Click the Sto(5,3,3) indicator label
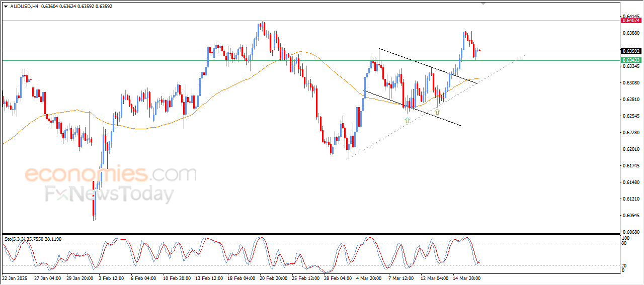This screenshot has height=285, width=644. (15, 239)
